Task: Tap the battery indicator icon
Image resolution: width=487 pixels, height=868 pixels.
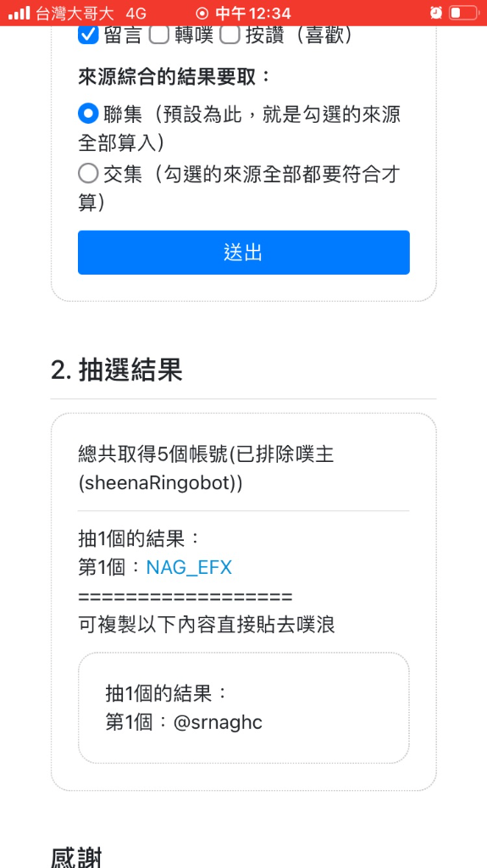Action: tap(462, 12)
